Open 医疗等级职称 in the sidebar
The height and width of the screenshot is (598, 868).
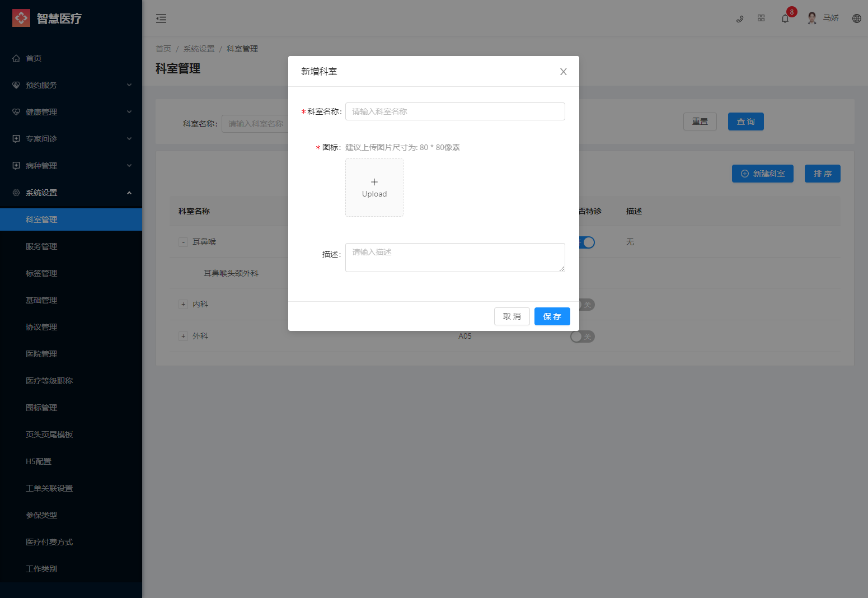(x=71, y=381)
